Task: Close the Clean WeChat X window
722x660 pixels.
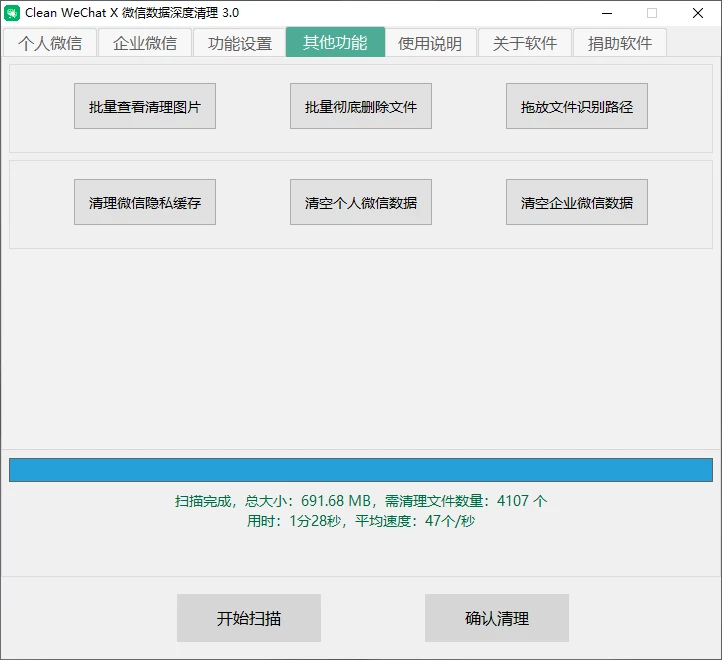Action: coord(697,13)
